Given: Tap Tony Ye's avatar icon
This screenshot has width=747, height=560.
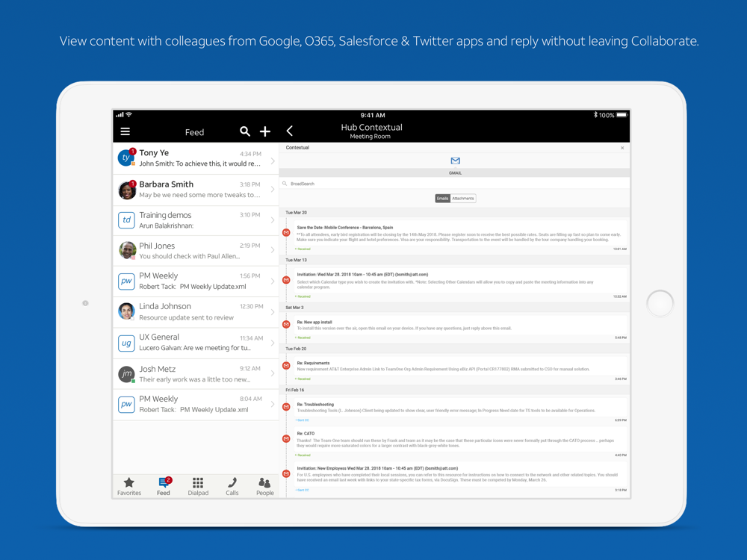Looking at the screenshot, I should tap(126, 158).
